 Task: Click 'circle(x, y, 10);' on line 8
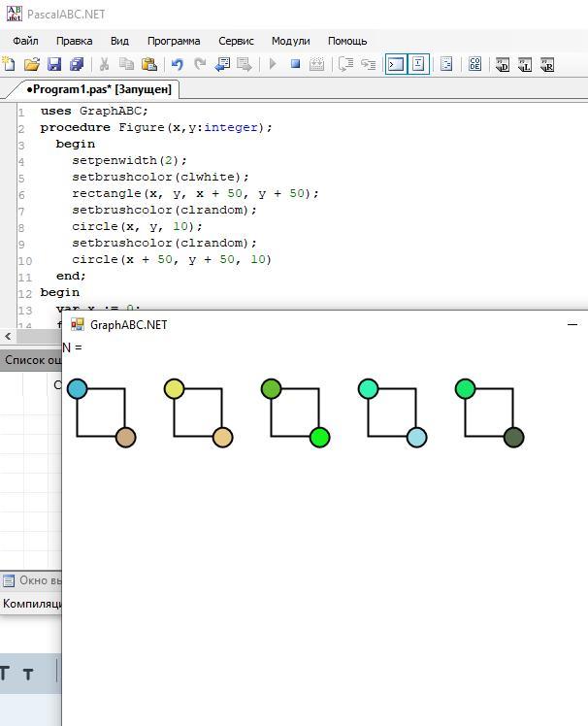[137, 226]
